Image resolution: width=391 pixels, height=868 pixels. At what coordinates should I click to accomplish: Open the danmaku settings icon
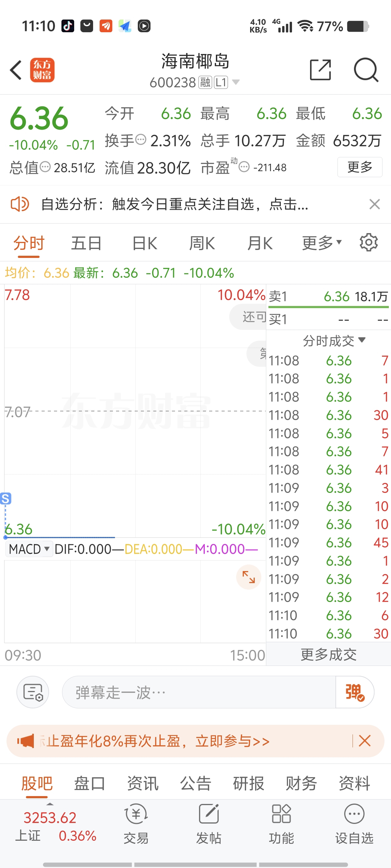click(33, 692)
